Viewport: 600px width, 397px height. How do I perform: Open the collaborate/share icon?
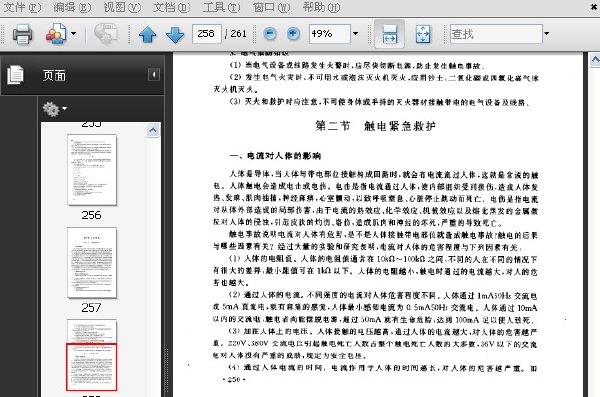click(x=56, y=34)
